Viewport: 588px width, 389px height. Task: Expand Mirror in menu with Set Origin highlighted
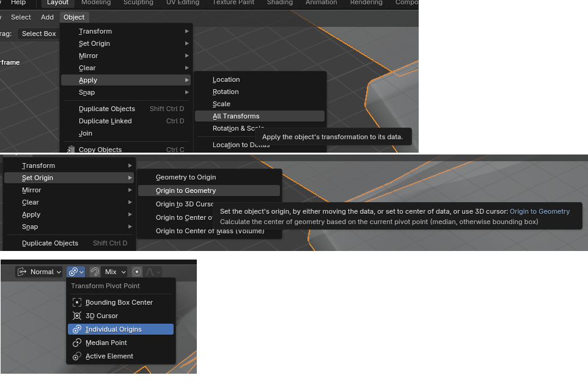(x=69, y=190)
